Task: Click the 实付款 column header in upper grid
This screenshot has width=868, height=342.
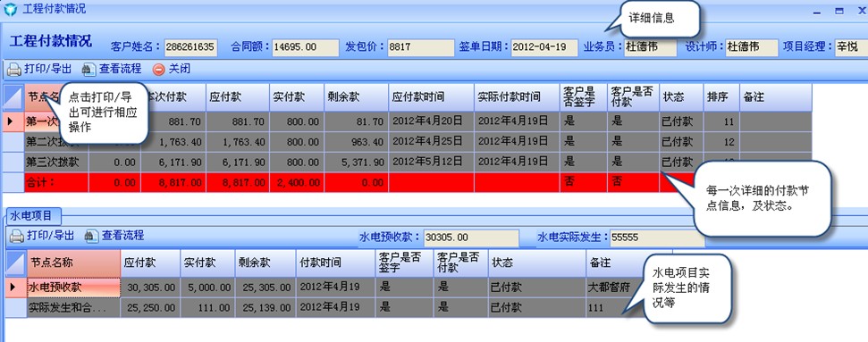Action: click(x=297, y=97)
